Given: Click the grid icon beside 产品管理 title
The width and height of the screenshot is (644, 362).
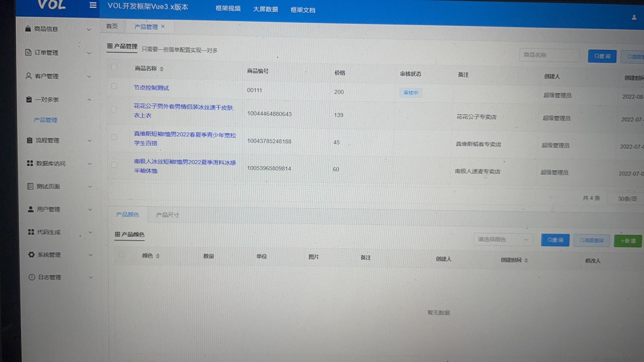Looking at the screenshot, I should [x=110, y=46].
